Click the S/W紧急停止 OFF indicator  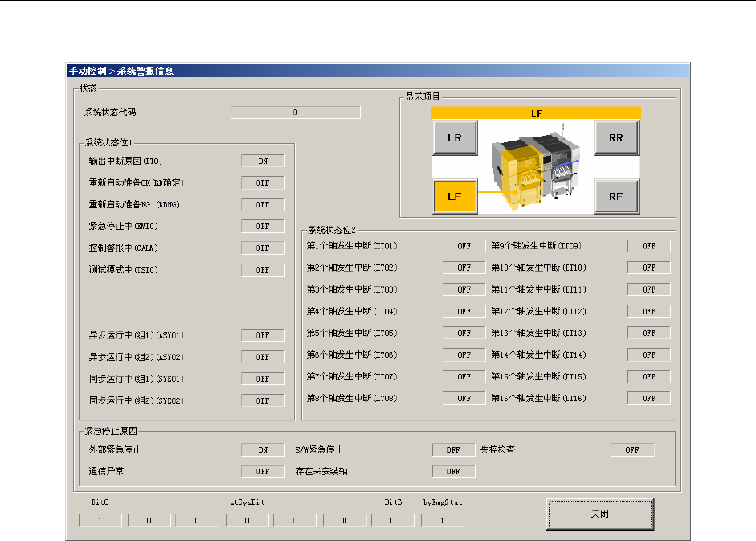[453, 450]
